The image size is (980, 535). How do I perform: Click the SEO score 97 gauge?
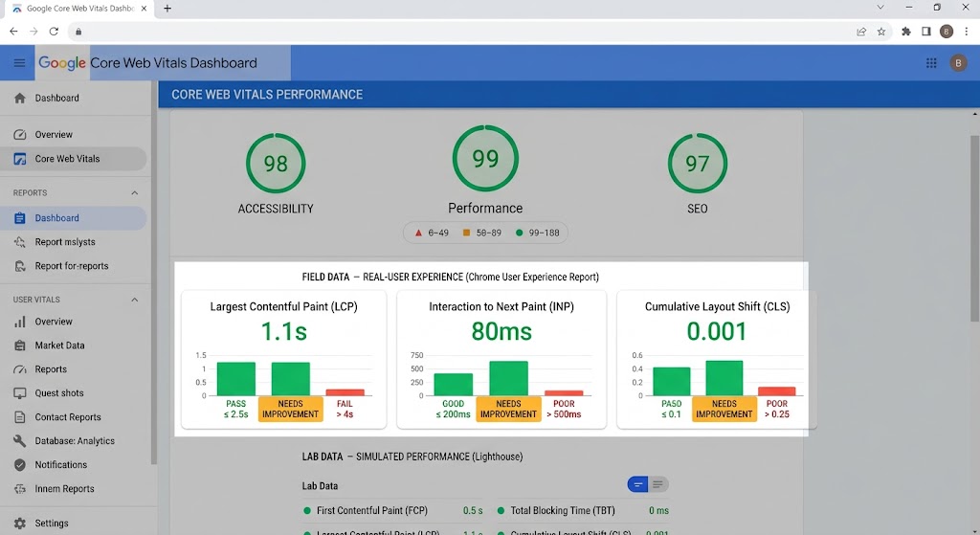698,163
